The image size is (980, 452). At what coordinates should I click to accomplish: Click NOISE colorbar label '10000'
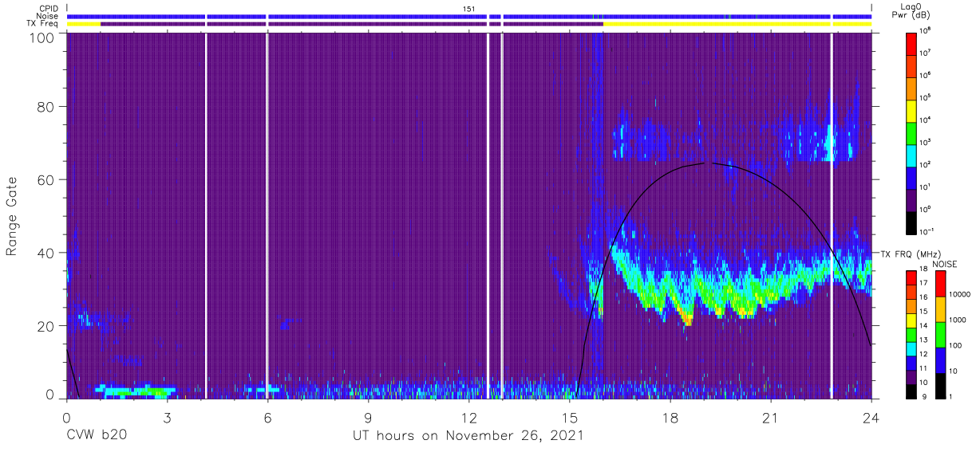tap(961, 296)
